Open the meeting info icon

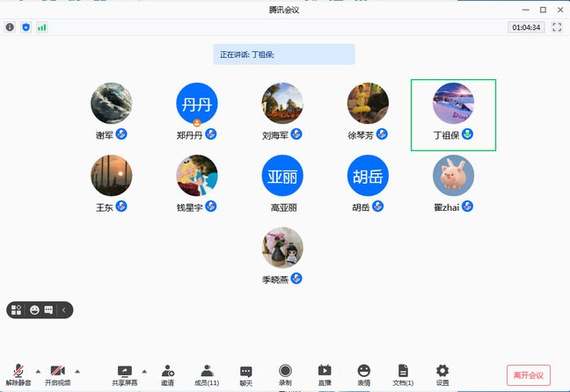pos(11,27)
